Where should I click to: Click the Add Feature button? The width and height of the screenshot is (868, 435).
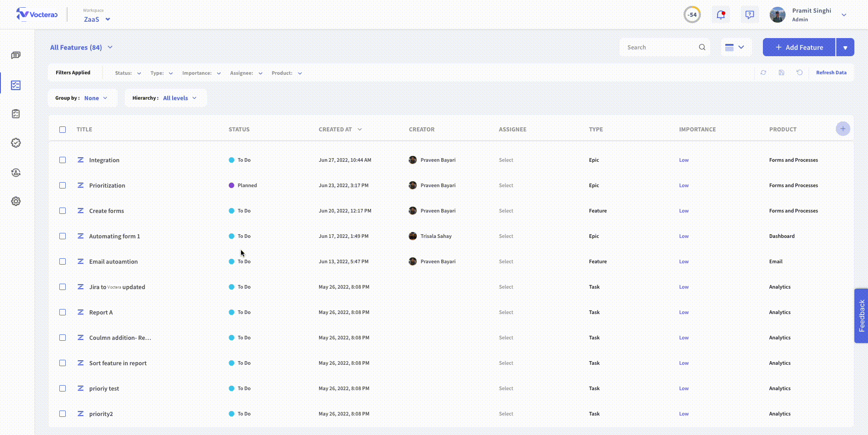(799, 47)
